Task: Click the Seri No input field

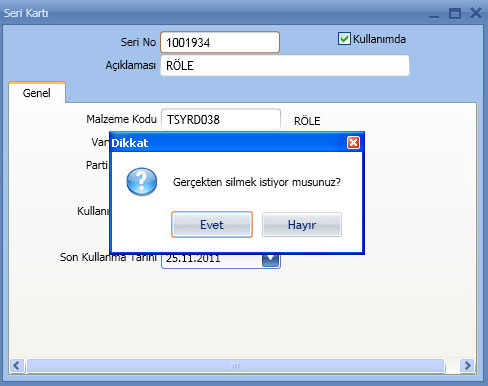Action: [220, 42]
